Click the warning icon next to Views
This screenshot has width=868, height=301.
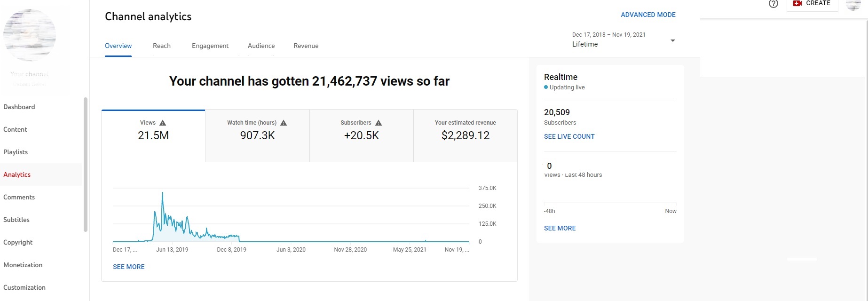click(x=163, y=123)
